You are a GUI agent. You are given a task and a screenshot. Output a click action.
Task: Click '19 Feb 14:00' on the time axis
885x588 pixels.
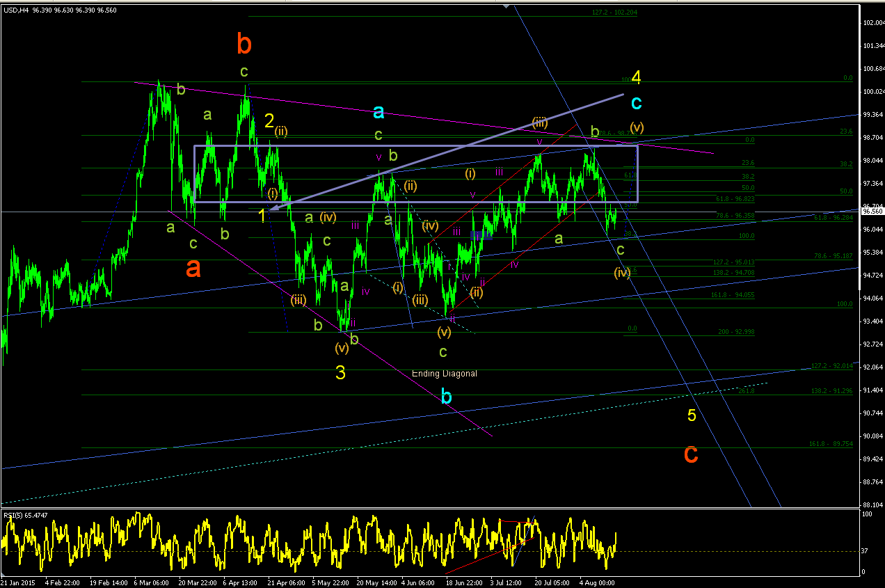coord(107,582)
